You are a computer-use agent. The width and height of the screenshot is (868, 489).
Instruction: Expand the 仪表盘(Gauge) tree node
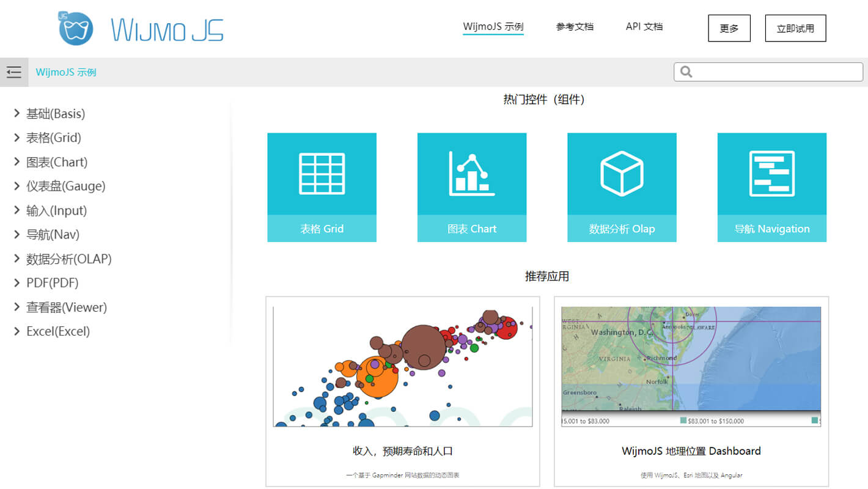click(17, 186)
